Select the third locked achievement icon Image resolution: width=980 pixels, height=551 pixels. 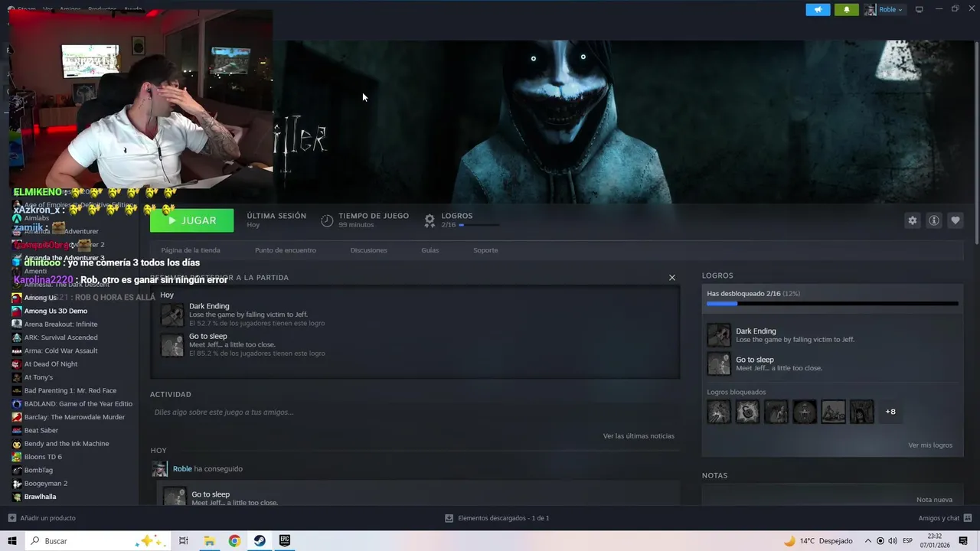776,412
